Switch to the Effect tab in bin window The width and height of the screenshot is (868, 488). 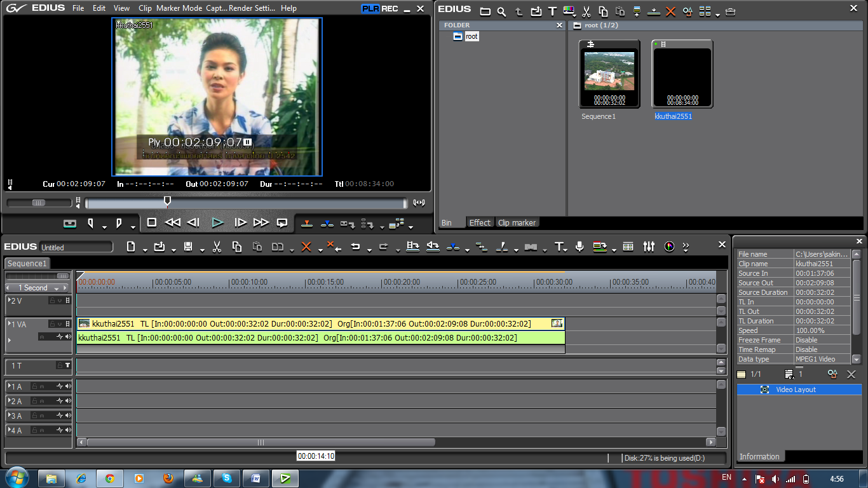pyautogui.click(x=480, y=222)
